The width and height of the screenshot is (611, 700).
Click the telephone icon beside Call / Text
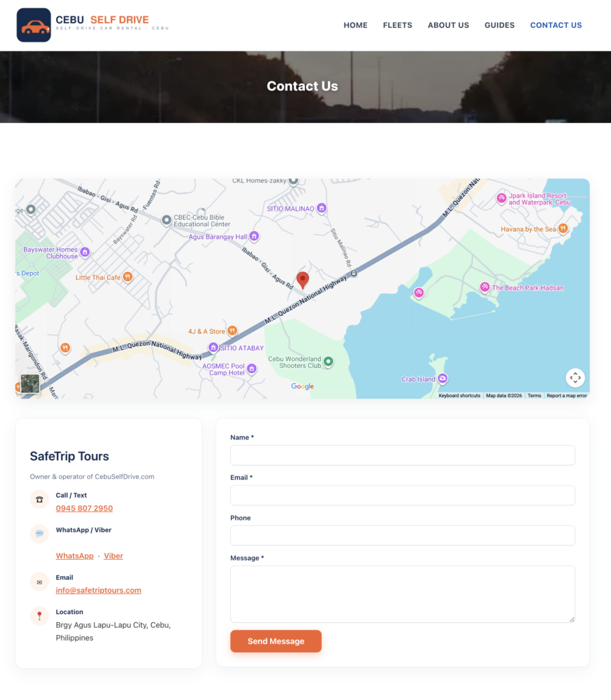pos(39,500)
